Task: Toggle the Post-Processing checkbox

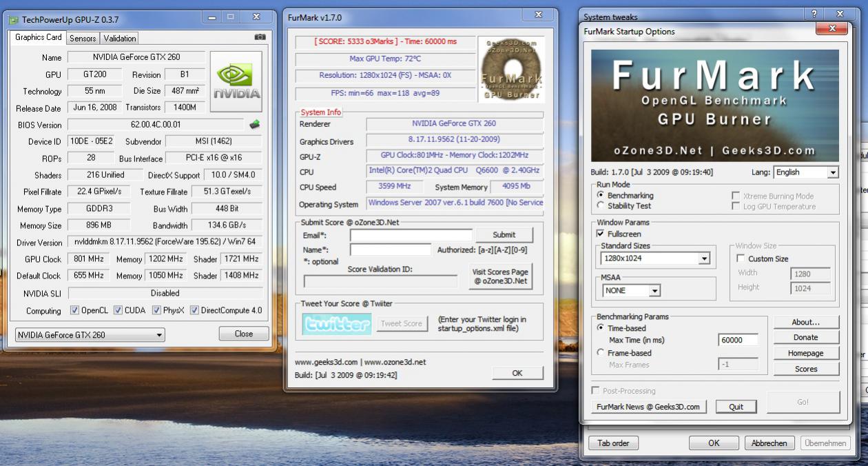Action: 597,391
